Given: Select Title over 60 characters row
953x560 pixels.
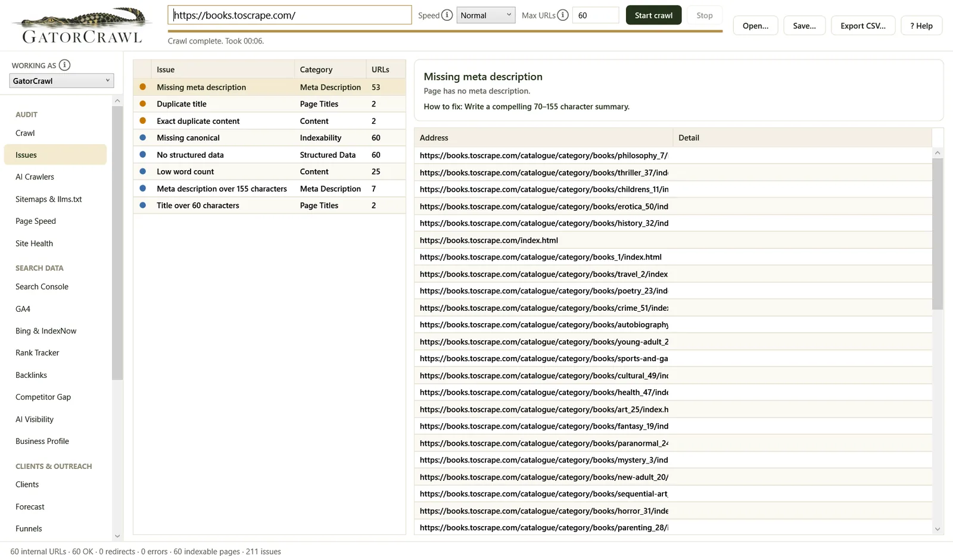Looking at the screenshot, I should tap(269, 205).
